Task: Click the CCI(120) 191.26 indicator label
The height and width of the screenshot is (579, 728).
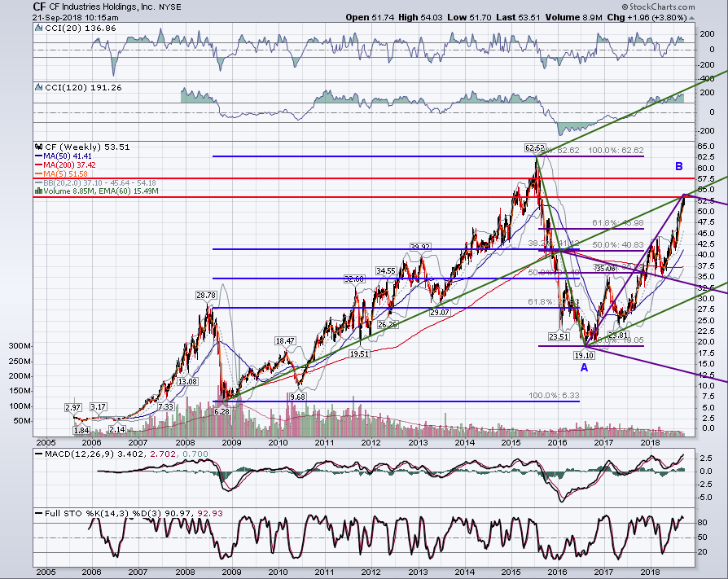Action: 83,88
